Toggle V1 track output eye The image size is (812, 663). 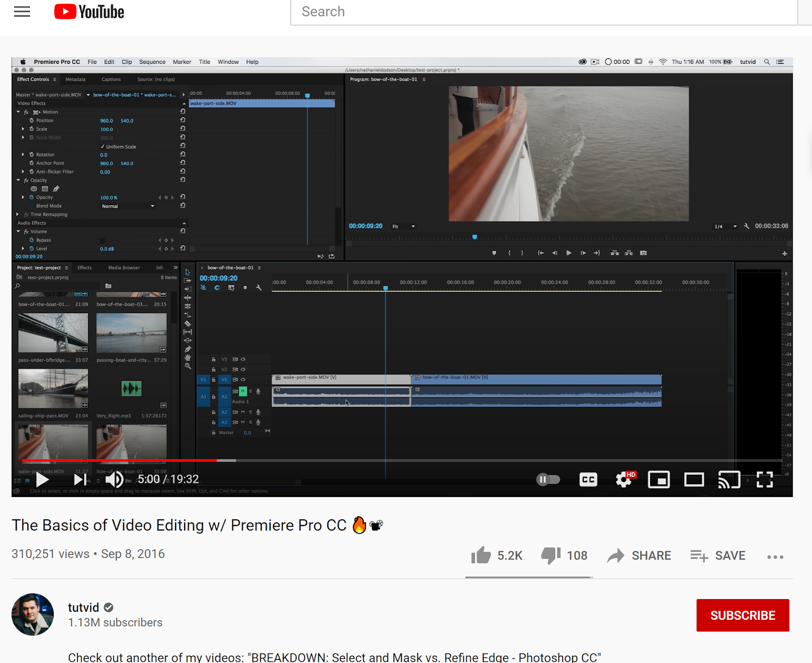point(243,379)
